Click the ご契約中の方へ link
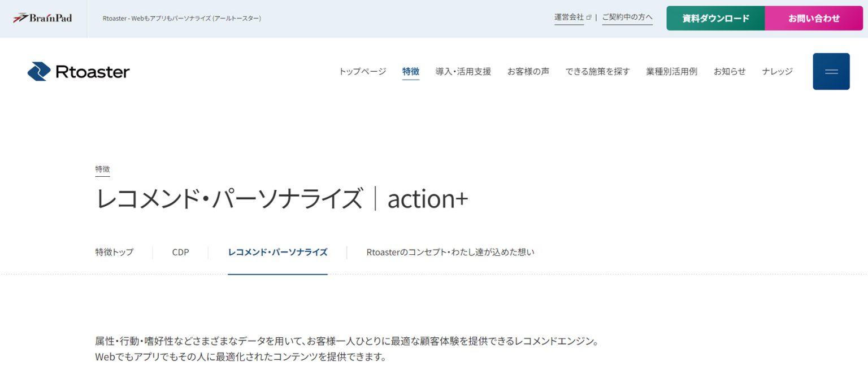 [x=627, y=18]
